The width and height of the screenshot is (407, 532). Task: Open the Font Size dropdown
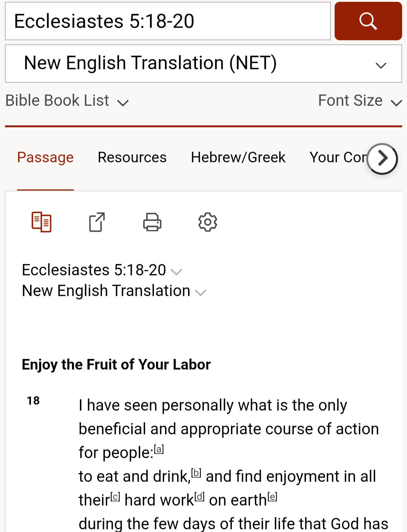point(360,101)
